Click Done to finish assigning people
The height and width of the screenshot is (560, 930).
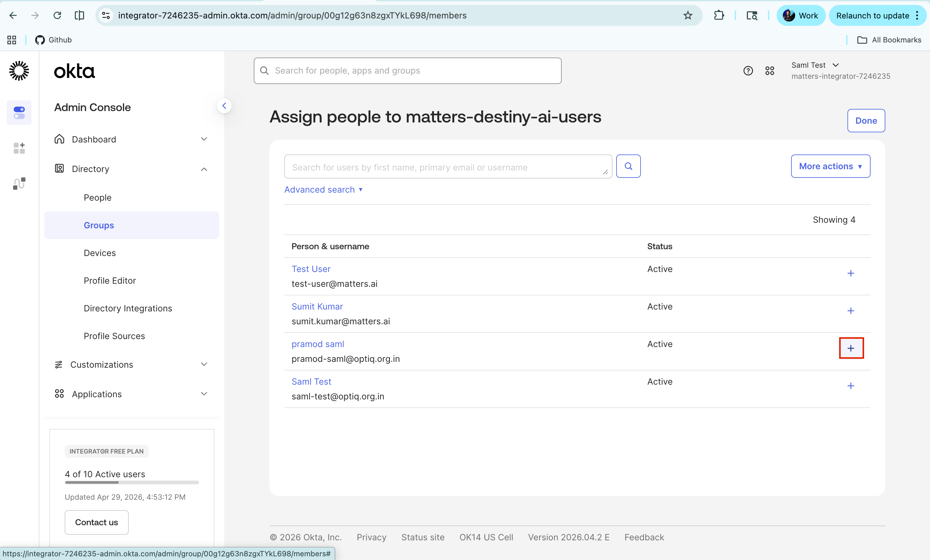click(x=866, y=121)
